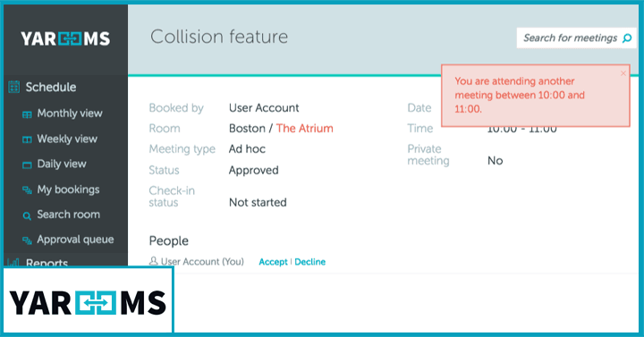644x337 pixels.
Task: Click the Search room magnifier icon
Action: point(27,215)
